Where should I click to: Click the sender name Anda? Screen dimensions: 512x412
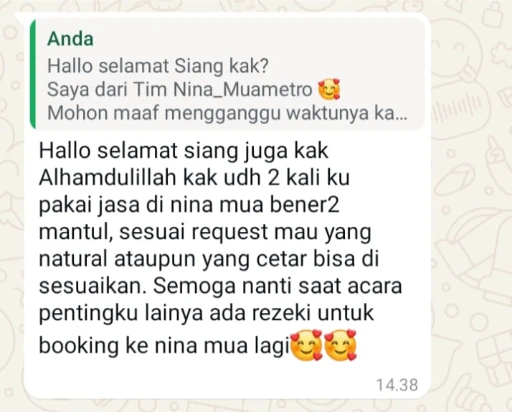point(70,39)
